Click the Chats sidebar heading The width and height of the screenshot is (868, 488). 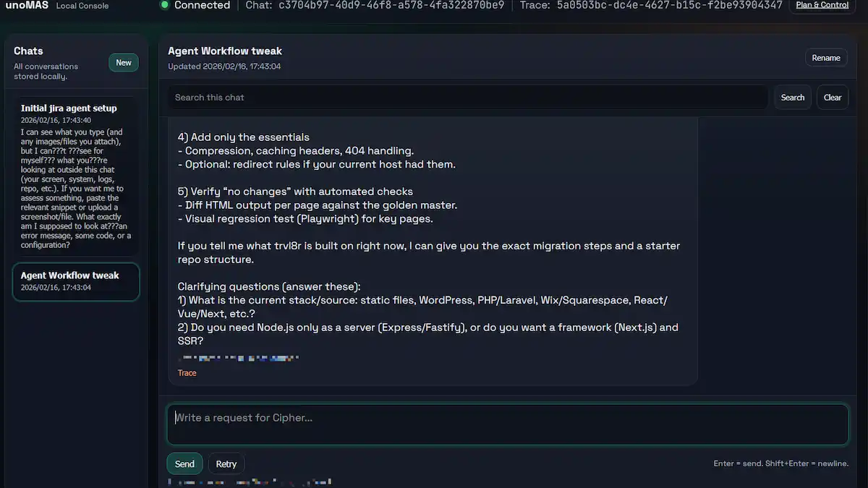tap(28, 51)
